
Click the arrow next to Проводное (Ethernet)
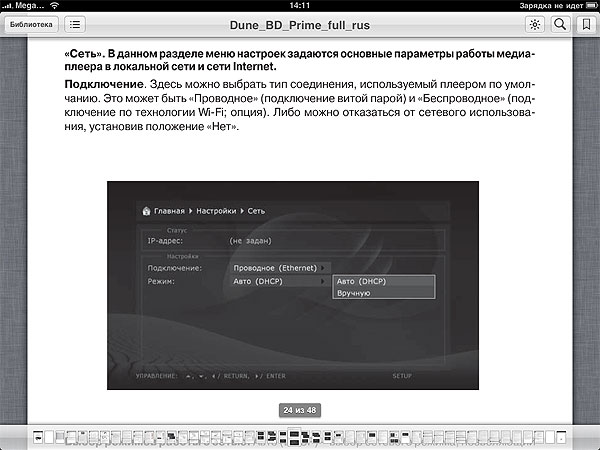click(325, 268)
